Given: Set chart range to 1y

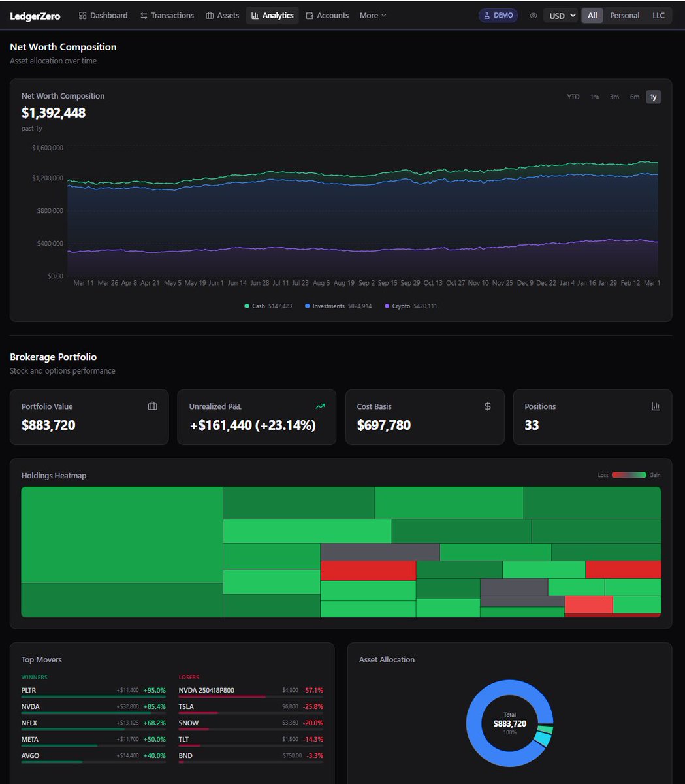Looking at the screenshot, I should [654, 97].
